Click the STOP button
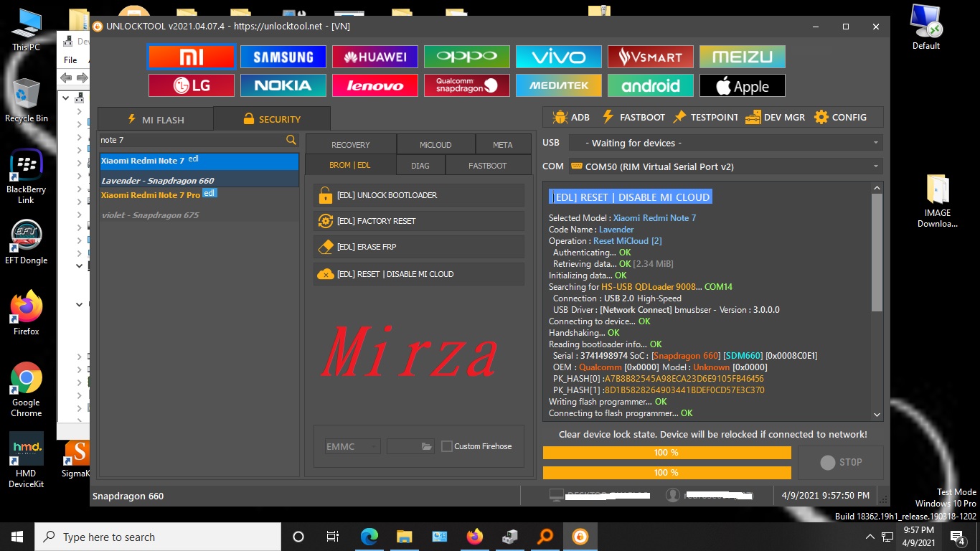This screenshot has width=980, height=551. pos(841,463)
